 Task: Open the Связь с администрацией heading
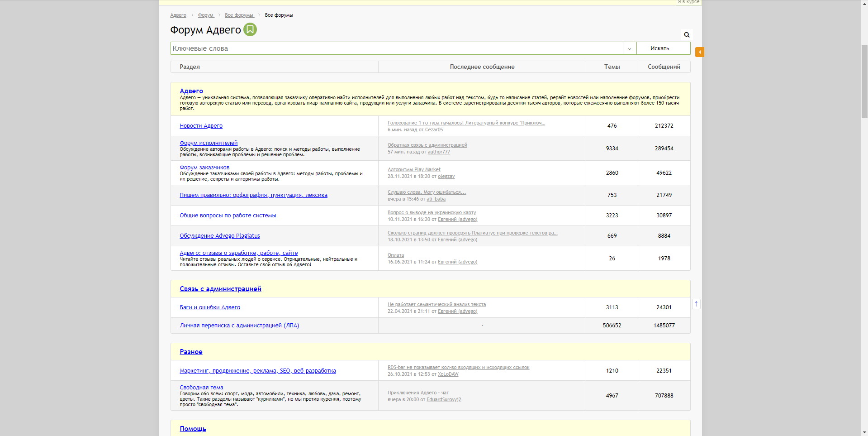point(221,289)
